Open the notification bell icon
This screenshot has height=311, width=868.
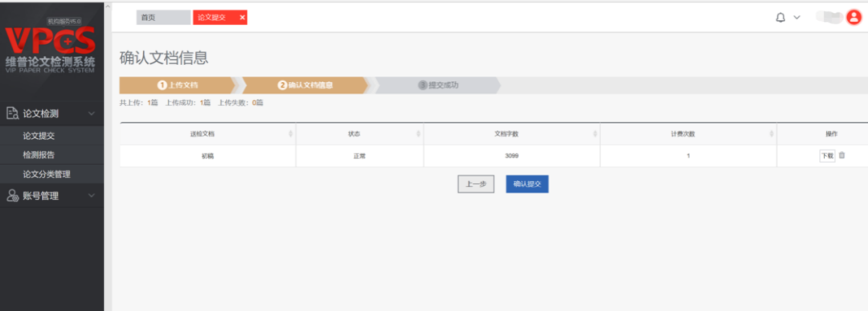780,18
